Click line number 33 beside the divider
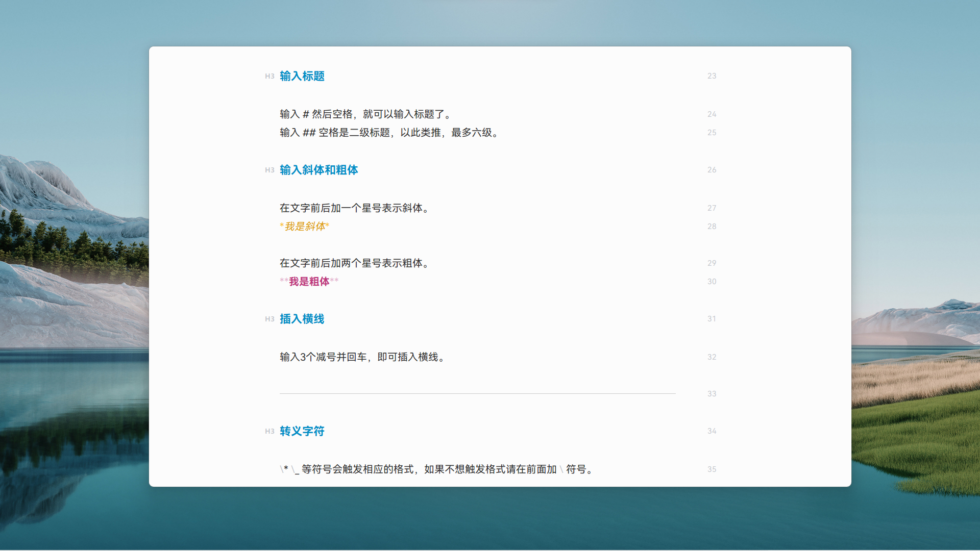The image size is (980, 551). click(712, 394)
